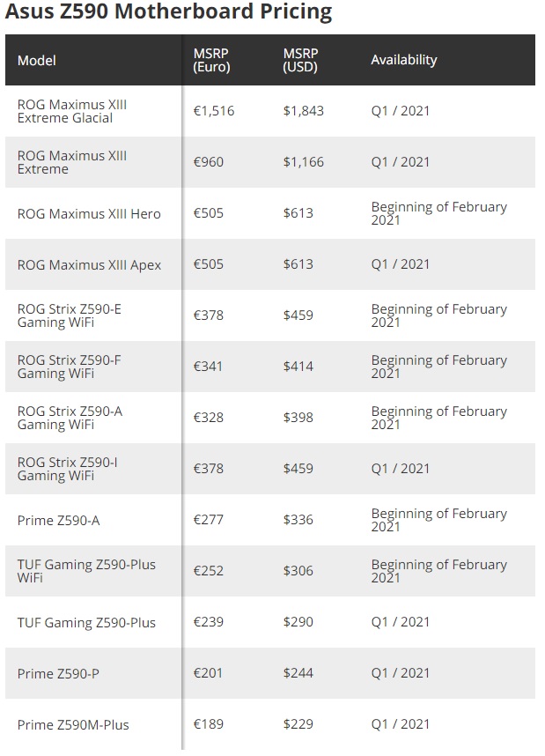
Task: Select ROG Maximus XIII Hero row
Action: (270, 213)
